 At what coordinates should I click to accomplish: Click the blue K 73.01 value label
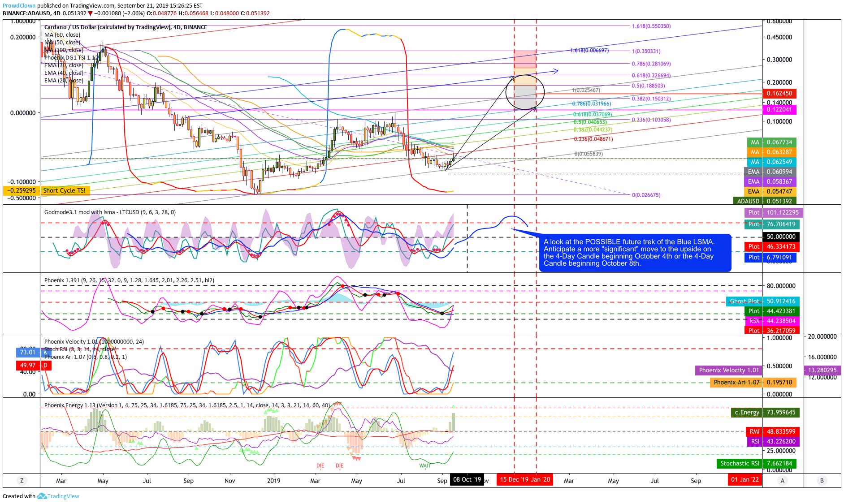coord(34,352)
